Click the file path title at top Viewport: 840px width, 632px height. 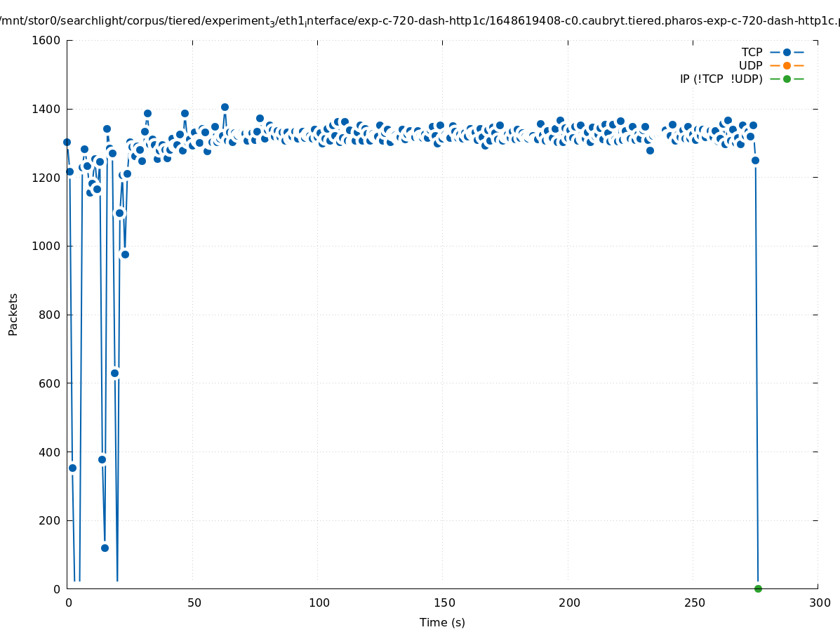coord(420,21)
